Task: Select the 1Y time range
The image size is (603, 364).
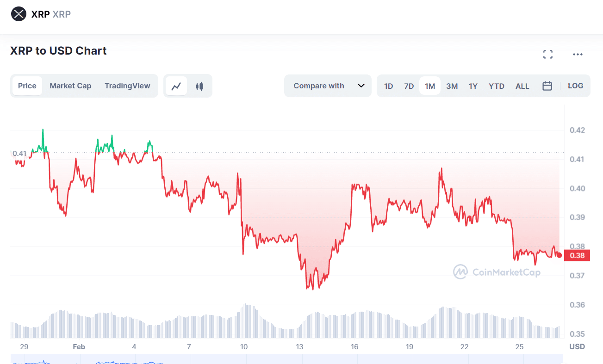Action: (x=473, y=86)
